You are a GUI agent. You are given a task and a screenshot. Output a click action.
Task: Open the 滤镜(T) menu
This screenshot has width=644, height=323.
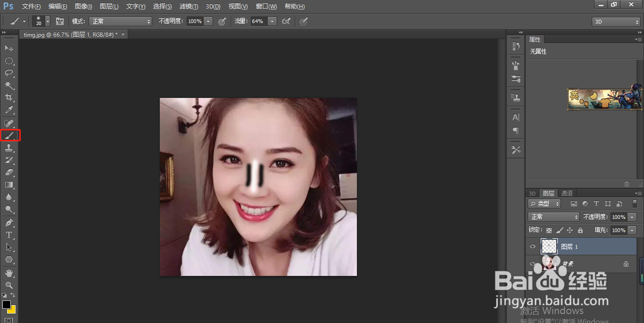click(x=189, y=7)
